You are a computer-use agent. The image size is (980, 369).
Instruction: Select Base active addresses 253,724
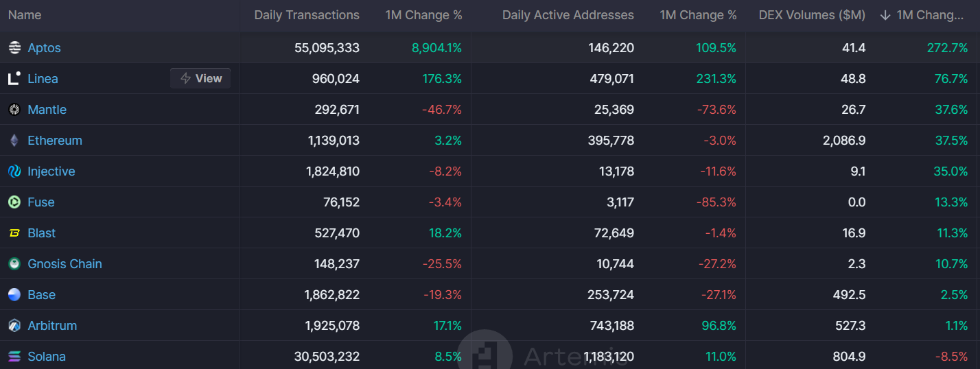(611, 295)
